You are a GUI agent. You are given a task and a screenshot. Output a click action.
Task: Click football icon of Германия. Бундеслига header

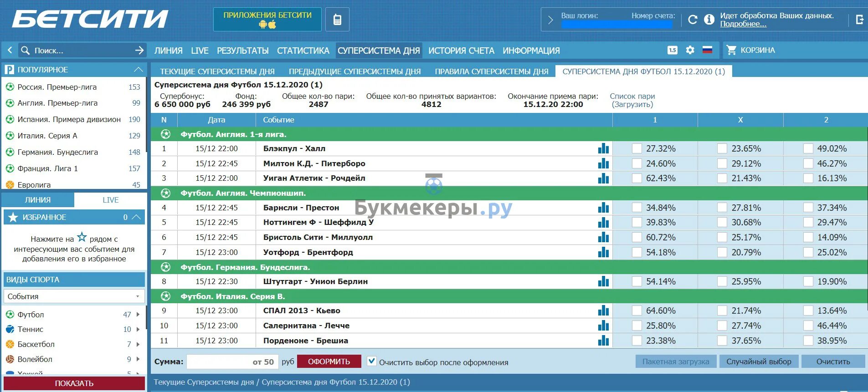[x=165, y=267]
